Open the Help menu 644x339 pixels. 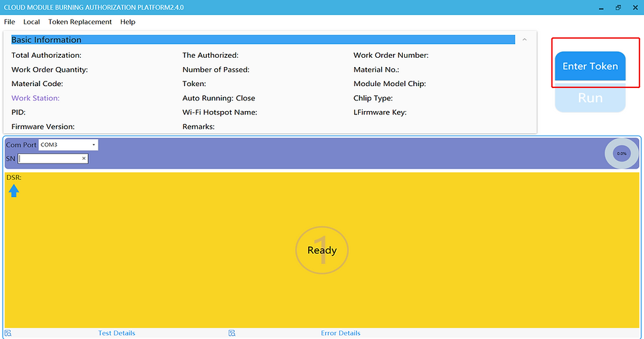point(127,22)
